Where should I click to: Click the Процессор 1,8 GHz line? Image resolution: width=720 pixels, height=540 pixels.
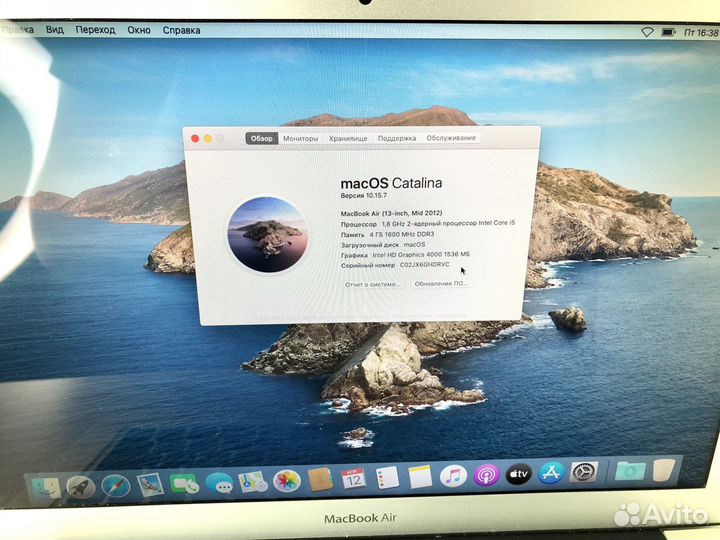pos(428,224)
